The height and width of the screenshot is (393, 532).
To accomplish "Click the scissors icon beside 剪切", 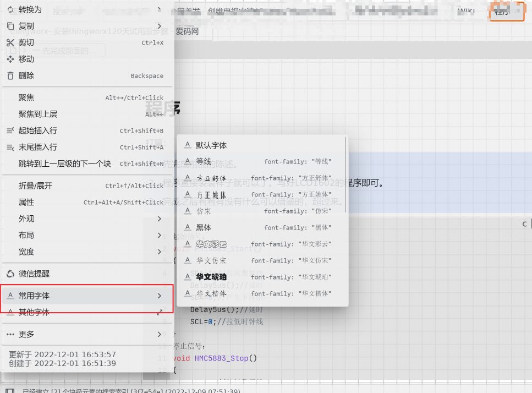I will [10, 42].
